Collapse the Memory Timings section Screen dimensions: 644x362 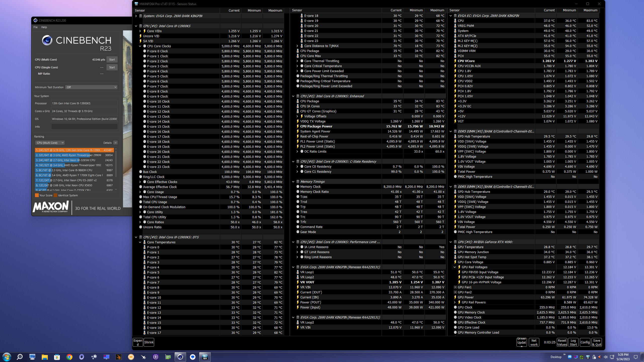[293, 182]
